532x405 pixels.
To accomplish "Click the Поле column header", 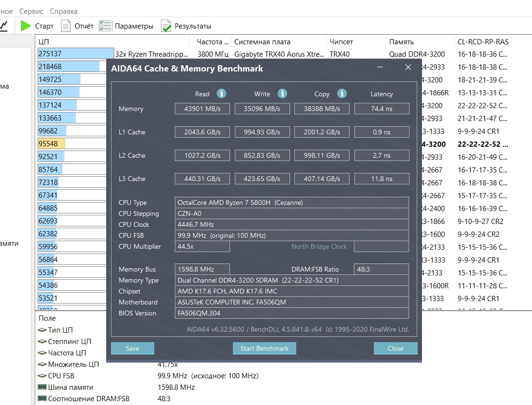I will point(47,318).
